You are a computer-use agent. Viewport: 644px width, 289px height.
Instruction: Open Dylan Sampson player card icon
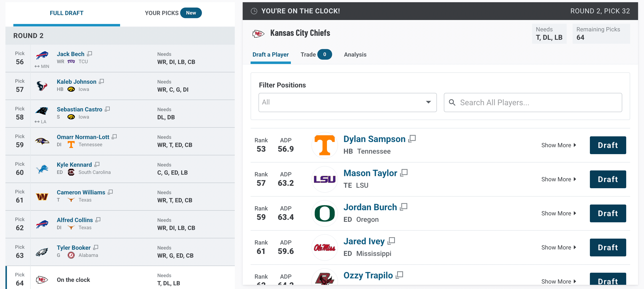coord(412,139)
